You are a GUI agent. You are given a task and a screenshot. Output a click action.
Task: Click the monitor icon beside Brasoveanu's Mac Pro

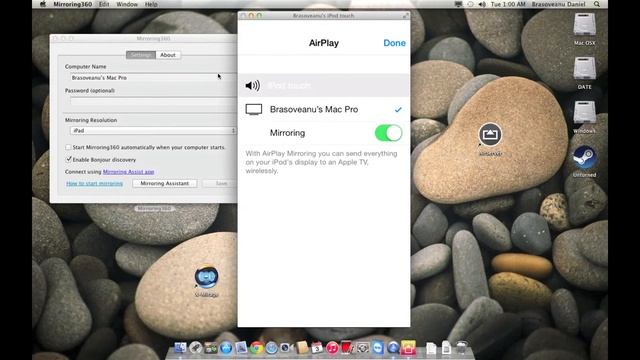[253, 109]
